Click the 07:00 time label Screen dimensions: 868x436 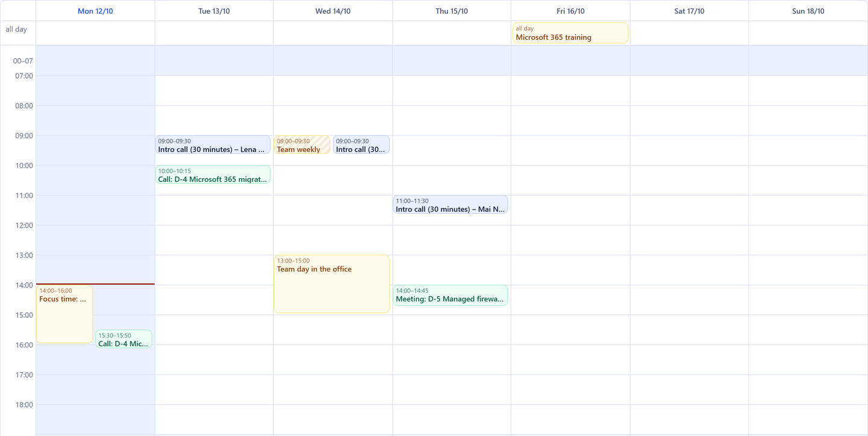[24, 76]
